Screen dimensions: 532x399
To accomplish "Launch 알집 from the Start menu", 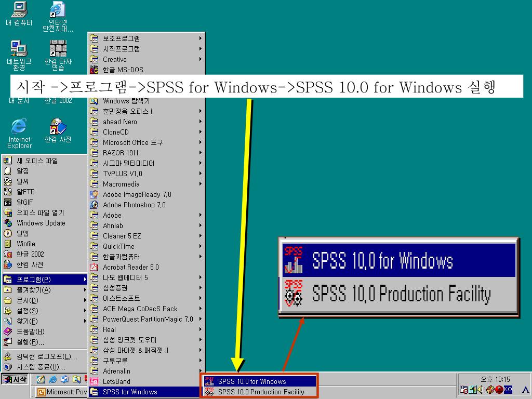I will tap(44, 171).
